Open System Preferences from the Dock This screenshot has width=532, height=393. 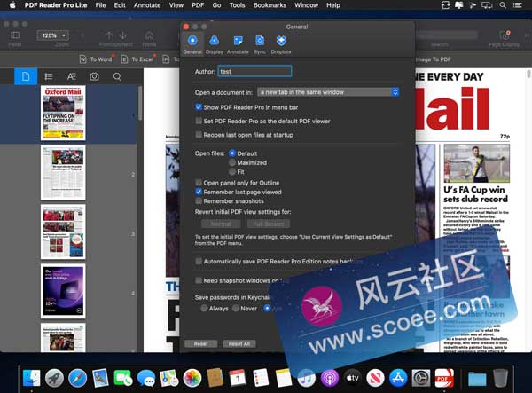421,378
